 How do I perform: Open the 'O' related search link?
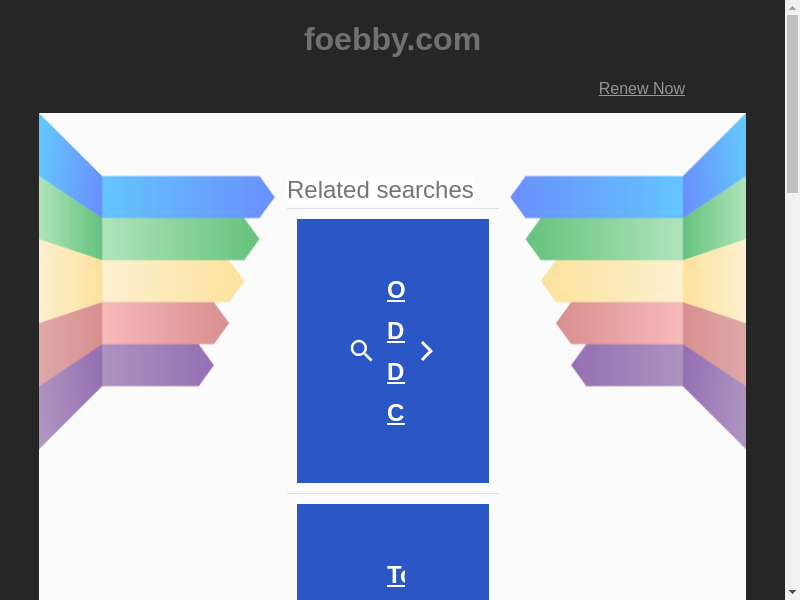[x=396, y=290]
